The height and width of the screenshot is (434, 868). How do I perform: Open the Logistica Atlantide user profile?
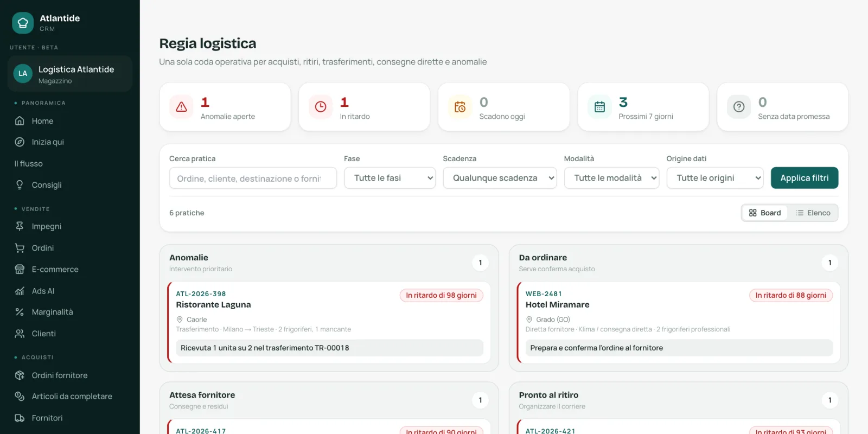70,74
